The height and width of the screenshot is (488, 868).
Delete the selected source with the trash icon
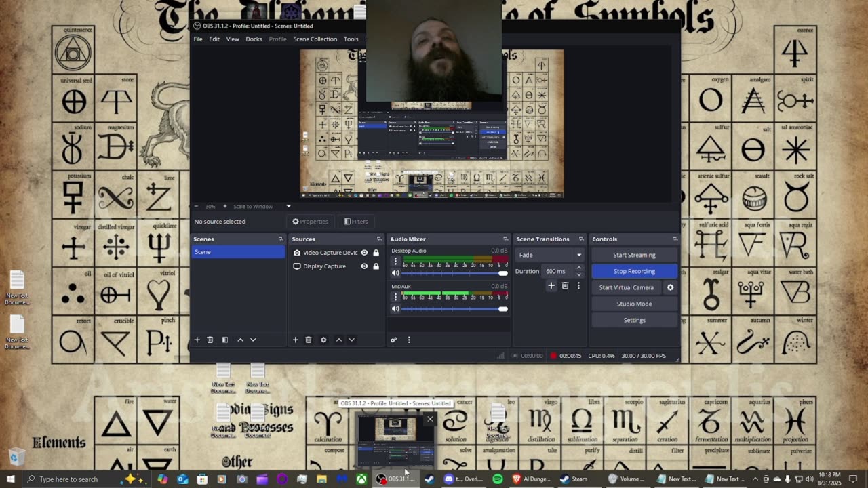[x=309, y=340]
